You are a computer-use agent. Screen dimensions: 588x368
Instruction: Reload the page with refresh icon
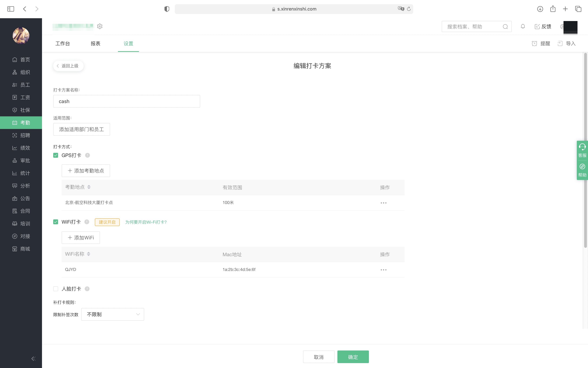pyautogui.click(x=409, y=9)
